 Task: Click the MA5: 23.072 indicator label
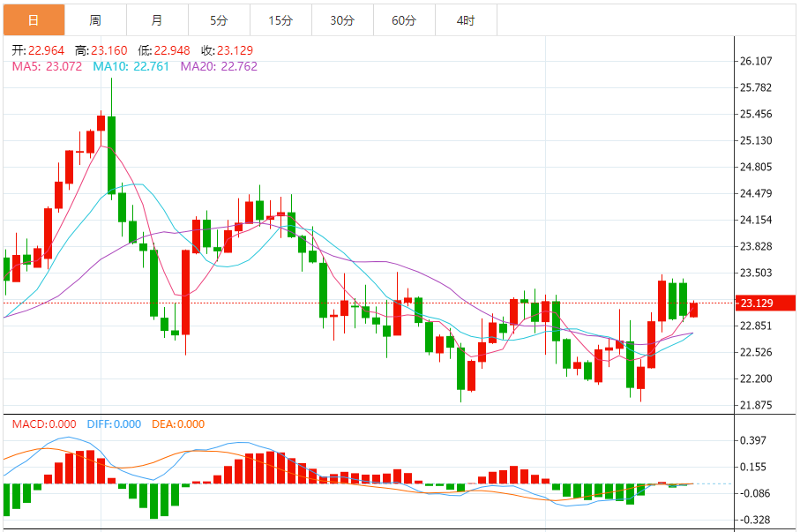click(47, 66)
